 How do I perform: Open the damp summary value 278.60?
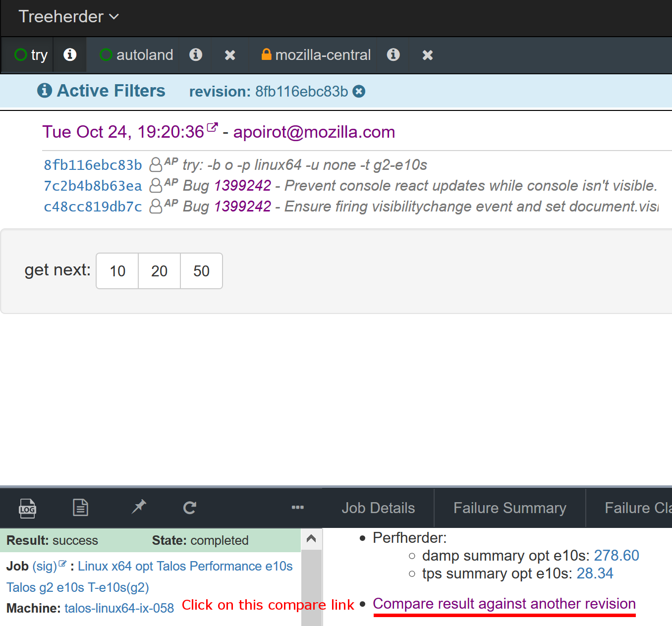point(616,556)
